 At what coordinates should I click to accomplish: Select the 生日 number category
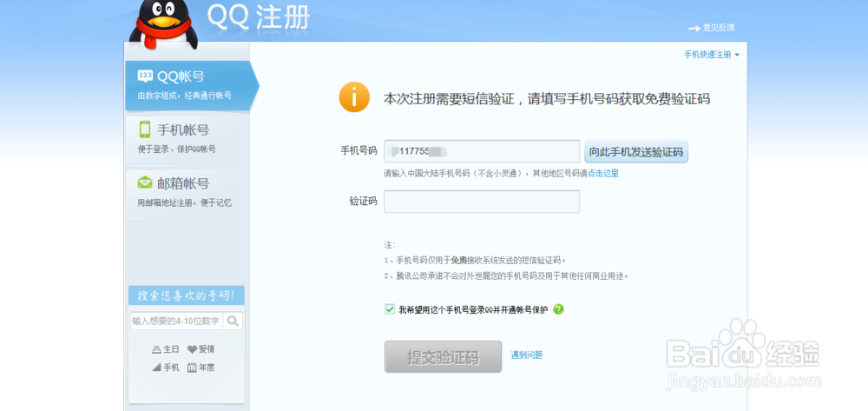(166, 349)
